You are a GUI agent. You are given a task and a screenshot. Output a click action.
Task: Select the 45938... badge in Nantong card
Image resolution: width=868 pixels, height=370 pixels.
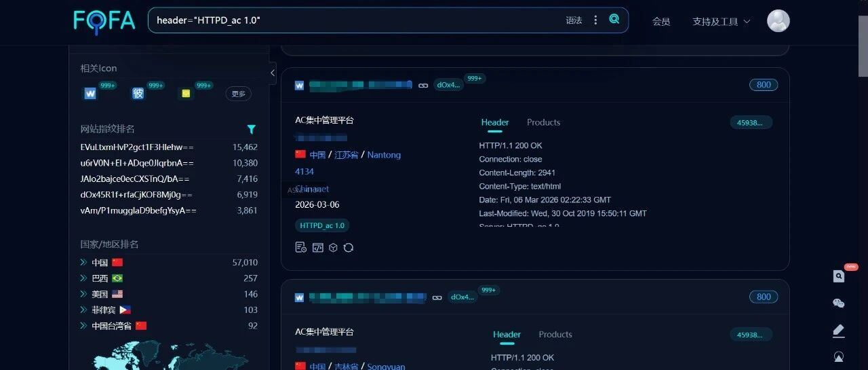(x=751, y=123)
